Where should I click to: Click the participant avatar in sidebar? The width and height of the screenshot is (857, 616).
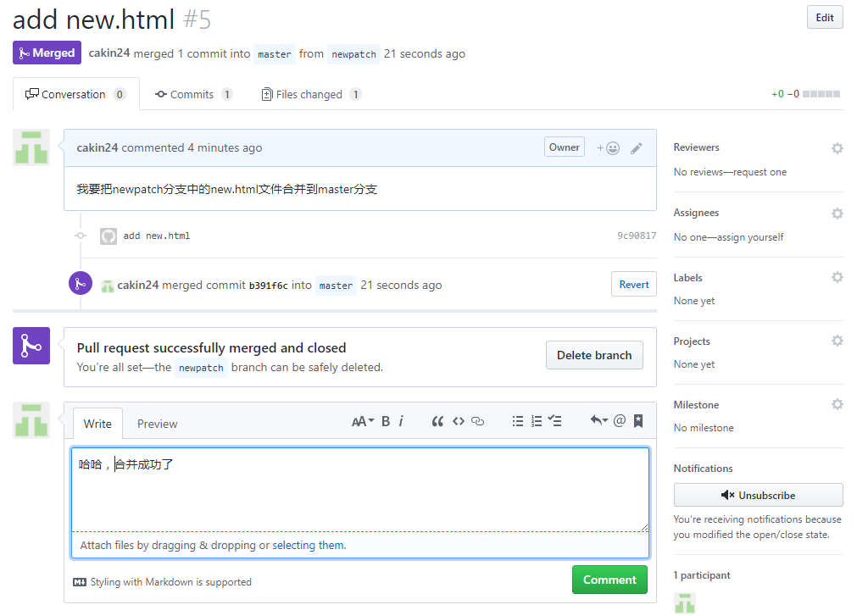pyautogui.click(x=685, y=603)
